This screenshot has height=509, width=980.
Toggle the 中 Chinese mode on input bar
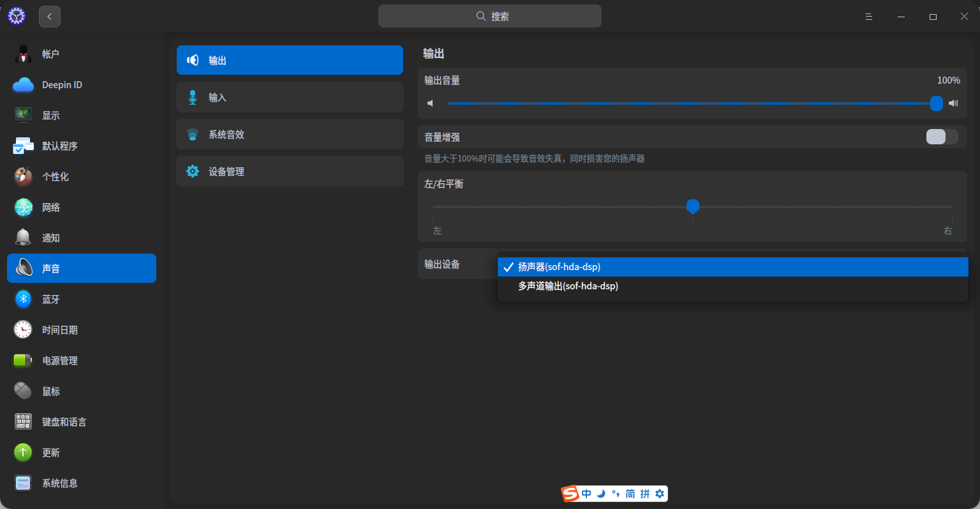586,494
